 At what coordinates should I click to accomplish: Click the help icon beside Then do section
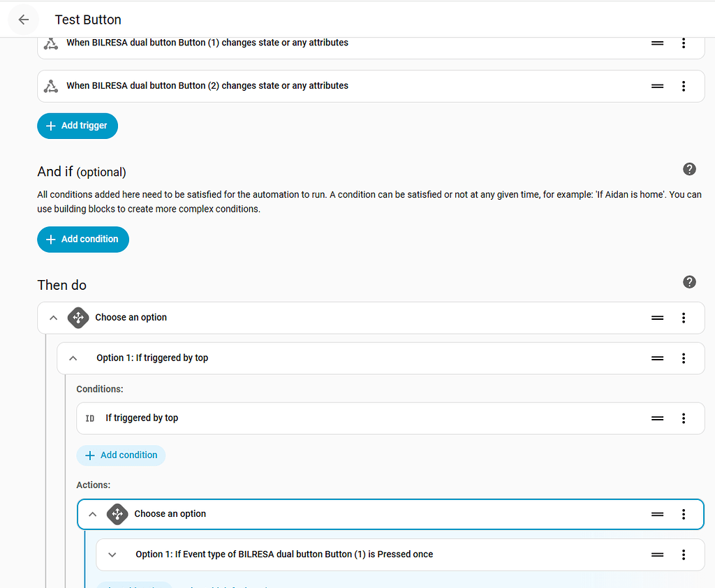(689, 281)
